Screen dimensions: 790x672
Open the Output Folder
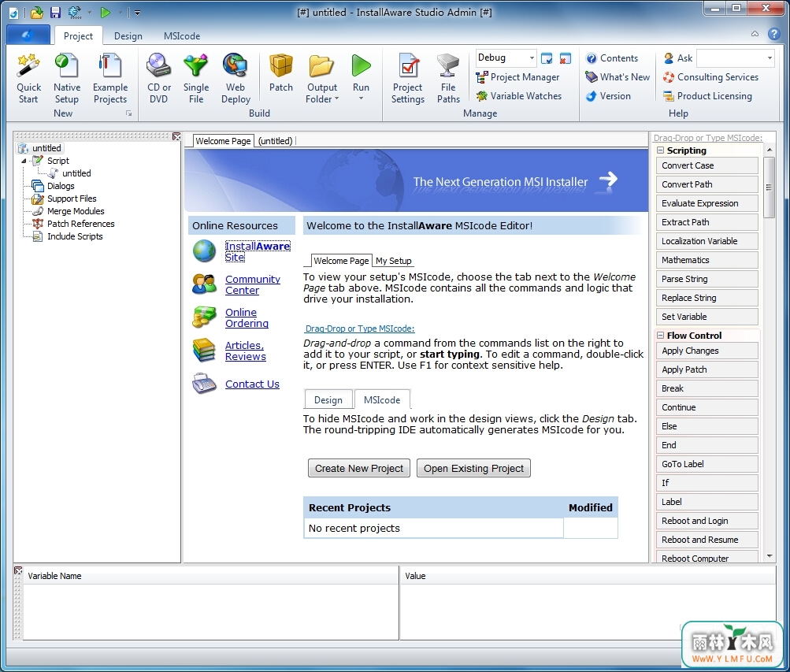[322, 73]
